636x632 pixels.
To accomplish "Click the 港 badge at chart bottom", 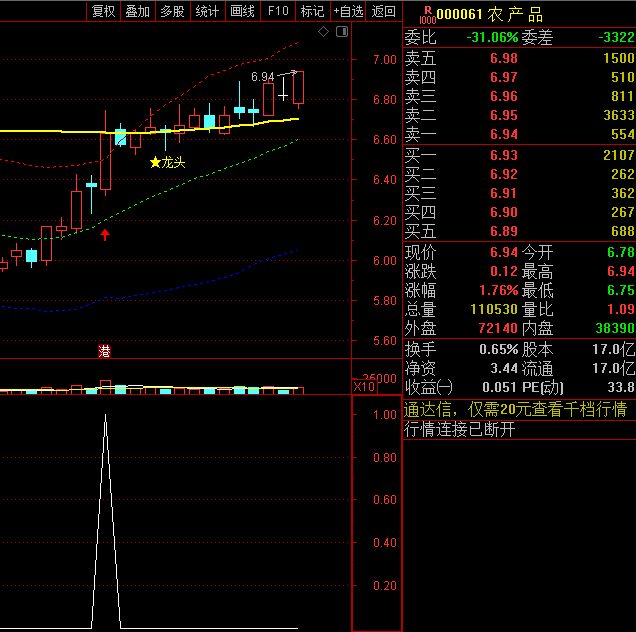I will 104,351.
